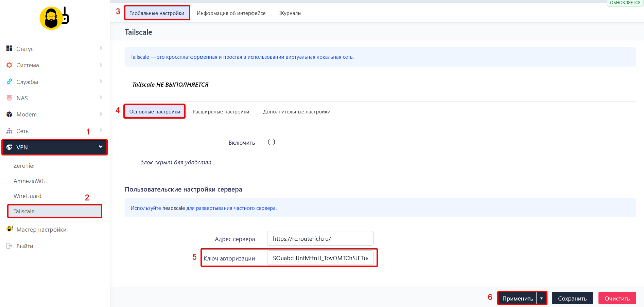Click the Службы services icon
The width and height of the screenshot is (644, 307).
[x=9, y=82]
